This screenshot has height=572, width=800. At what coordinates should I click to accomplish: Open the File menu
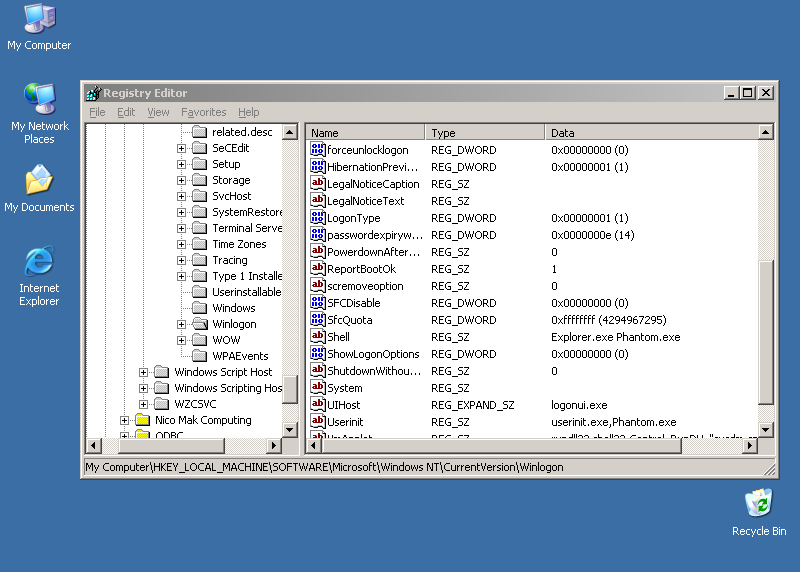[x=97, y=112]
